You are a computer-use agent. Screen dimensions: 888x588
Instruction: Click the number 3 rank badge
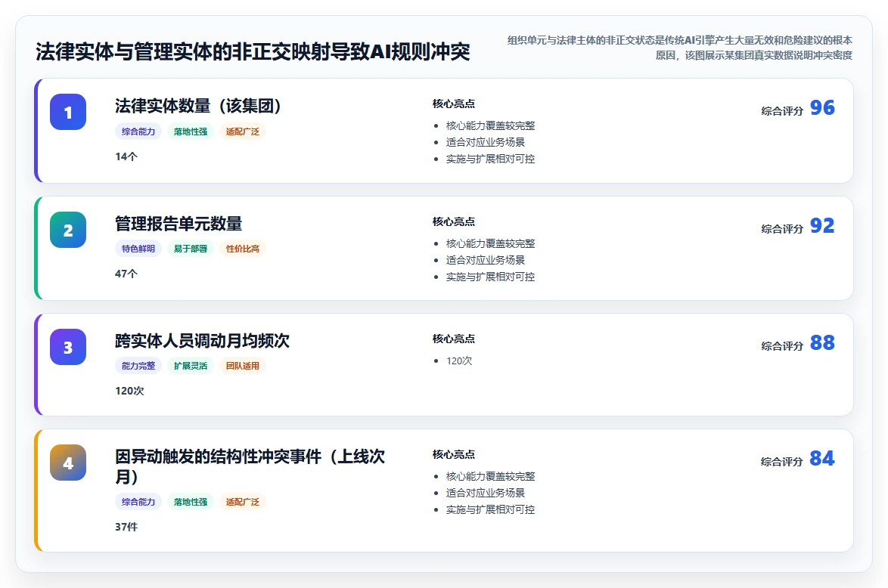tap(68, 347)
